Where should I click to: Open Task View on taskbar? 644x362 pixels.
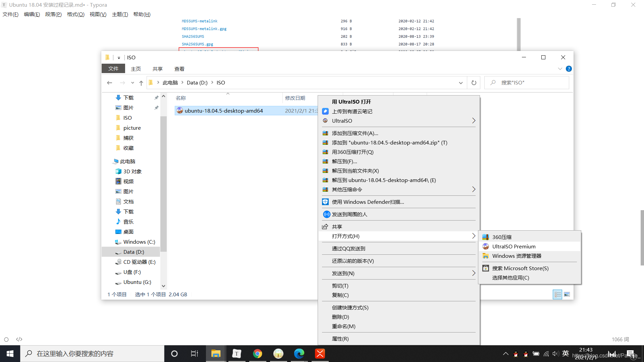195,354
